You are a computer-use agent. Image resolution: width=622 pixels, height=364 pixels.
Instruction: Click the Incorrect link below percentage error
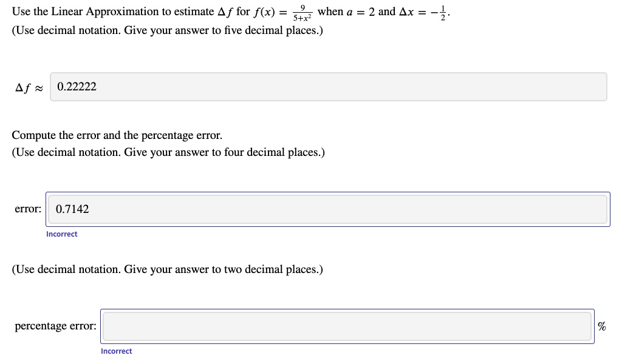116,351
